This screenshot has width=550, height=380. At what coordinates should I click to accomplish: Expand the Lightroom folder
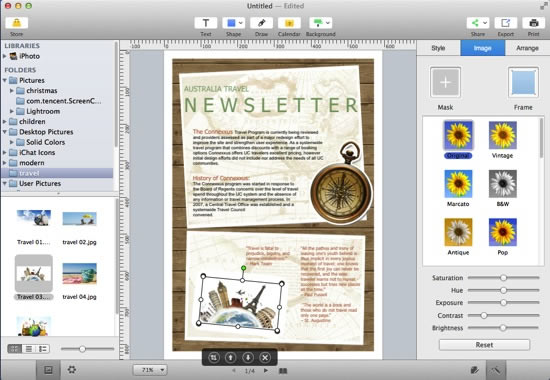click(x=12, y=111)
